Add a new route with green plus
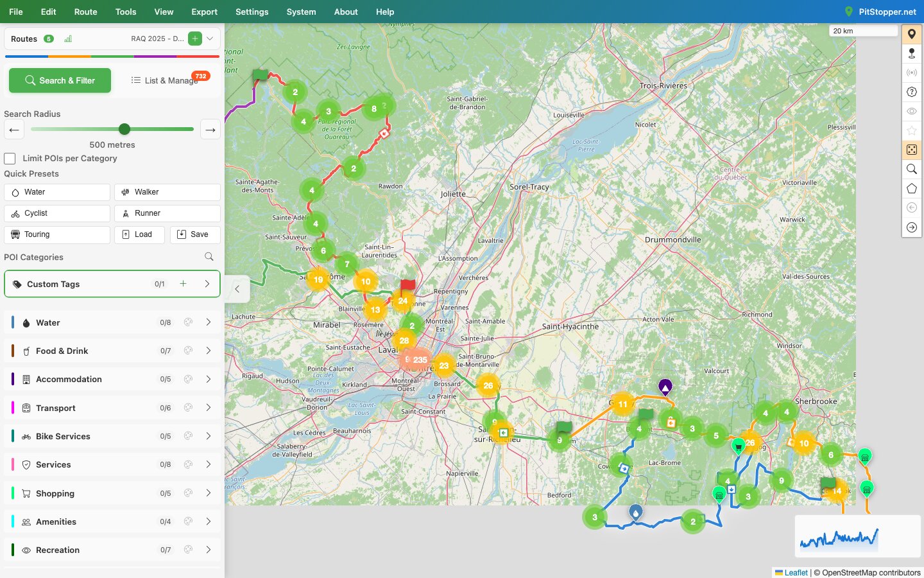This screenshot has height=578, width=924. click(x=195, y=39)
